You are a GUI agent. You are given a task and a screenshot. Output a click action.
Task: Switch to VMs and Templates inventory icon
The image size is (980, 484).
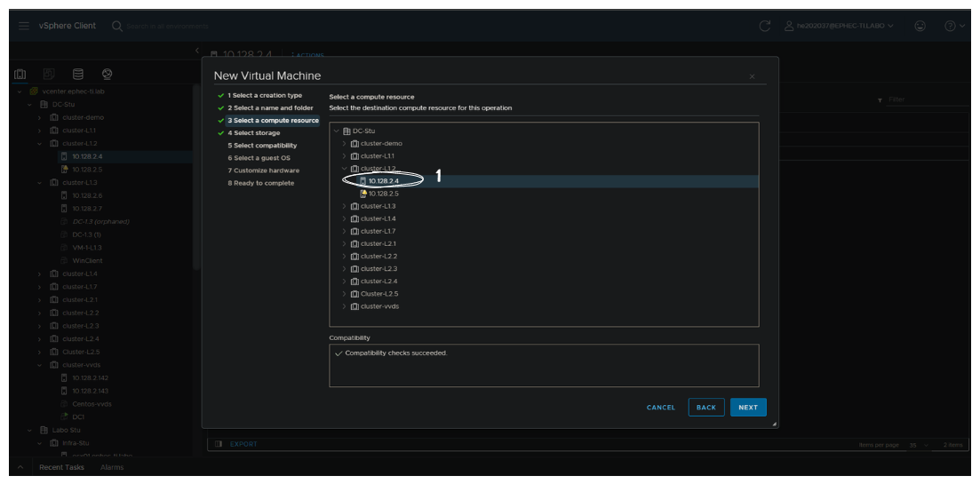pyautogui.click(x=49, y=75)
